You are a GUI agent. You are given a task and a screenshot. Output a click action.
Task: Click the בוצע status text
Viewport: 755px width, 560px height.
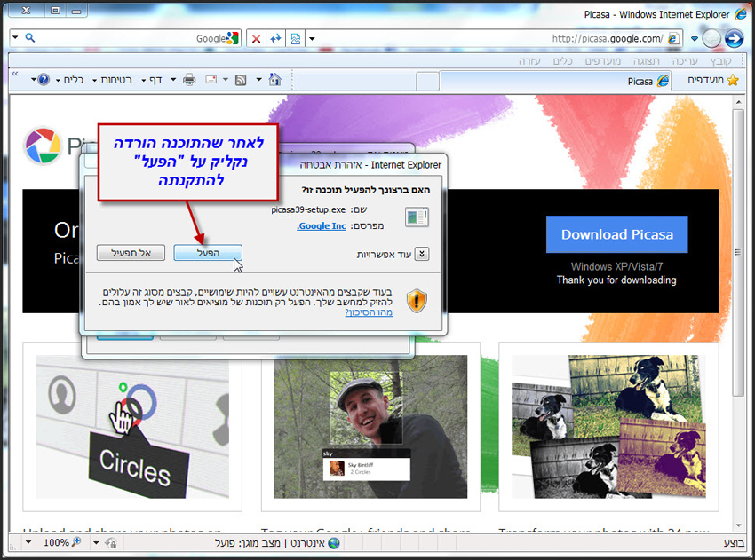point(734,543)
